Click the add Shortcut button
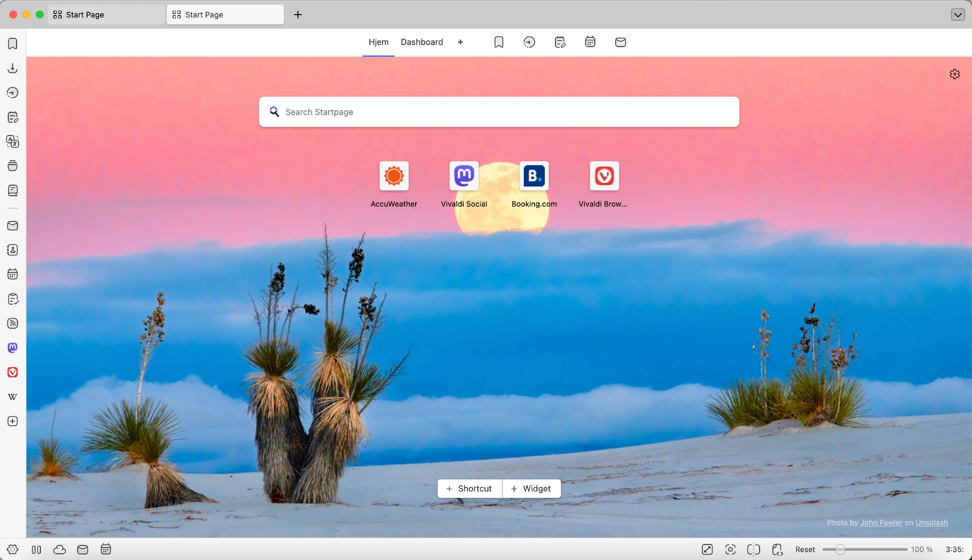This screenshot has height=560, width=972. [469, 489]
